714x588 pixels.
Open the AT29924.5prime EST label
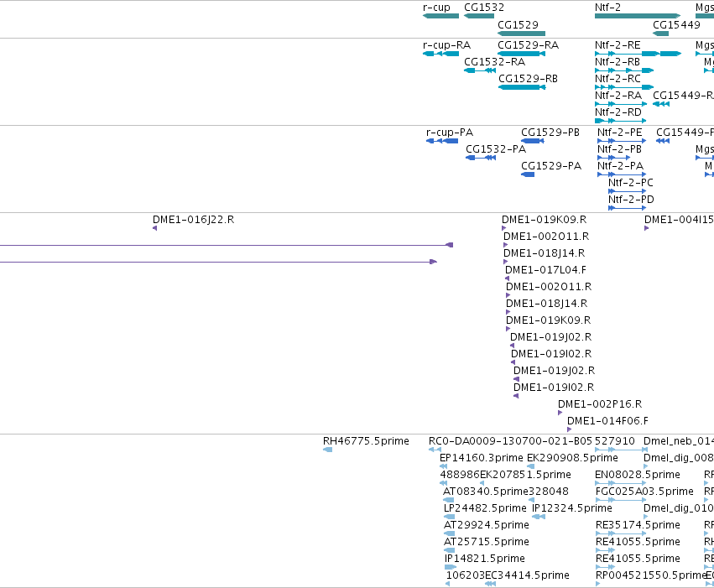[x=487, y=525]
